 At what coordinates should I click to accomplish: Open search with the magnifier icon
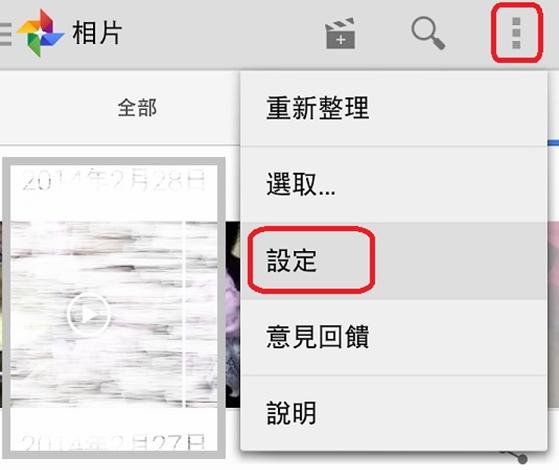click(428, 33)
